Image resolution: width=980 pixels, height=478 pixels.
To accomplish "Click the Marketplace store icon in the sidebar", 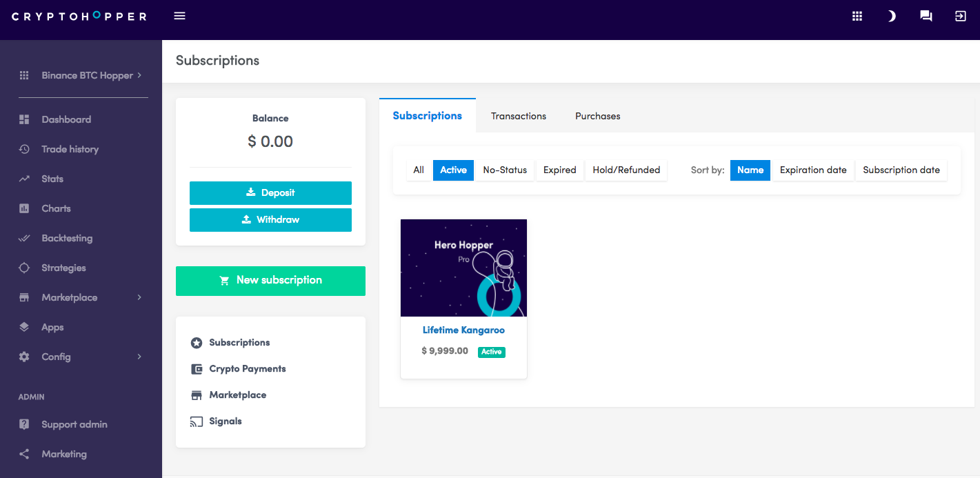I will pyautogui.click(x=24, y=297).
